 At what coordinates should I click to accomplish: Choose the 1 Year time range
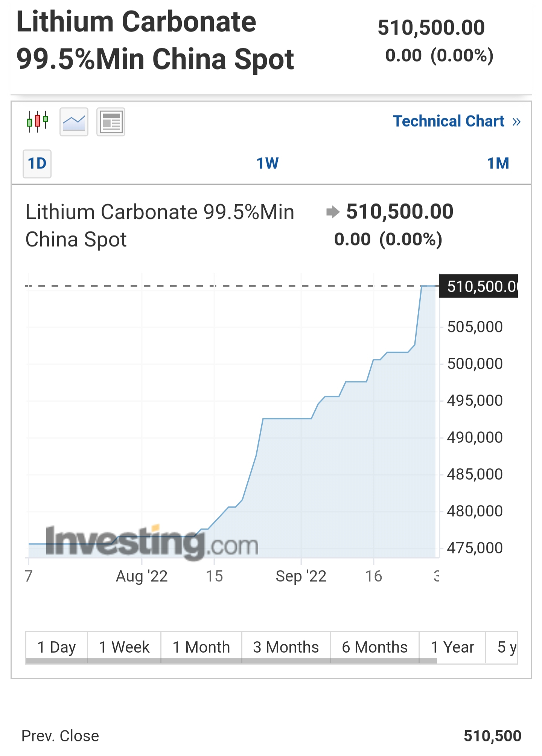(x=452, y=648)
